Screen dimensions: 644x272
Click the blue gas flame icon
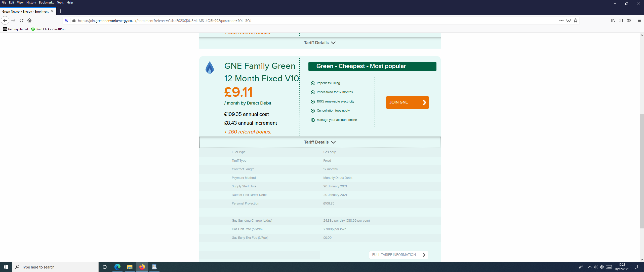pos(210,68)
